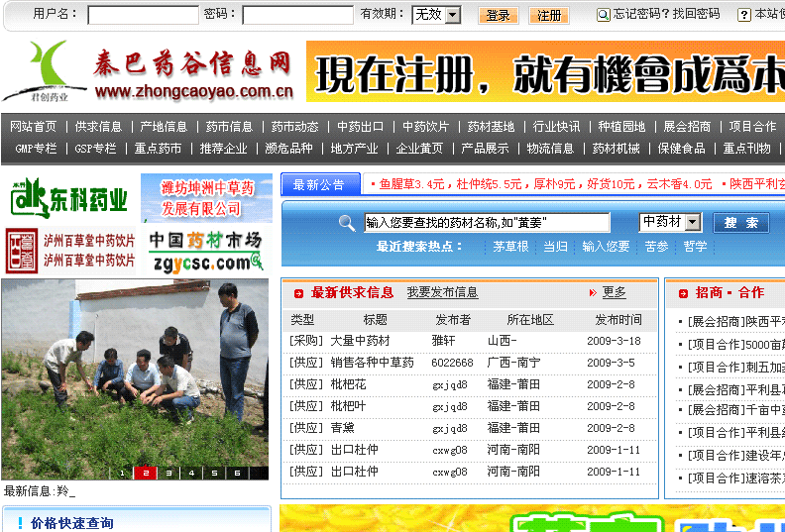
Task: Open the 供求信息 navigation menu item
Action: [x=98, y=127]
